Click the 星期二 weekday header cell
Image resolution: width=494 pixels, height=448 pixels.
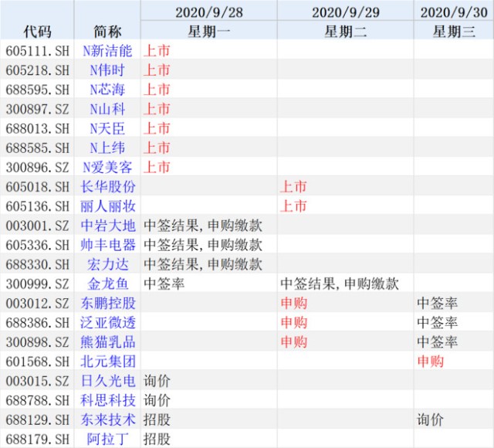tap(345, 31)
